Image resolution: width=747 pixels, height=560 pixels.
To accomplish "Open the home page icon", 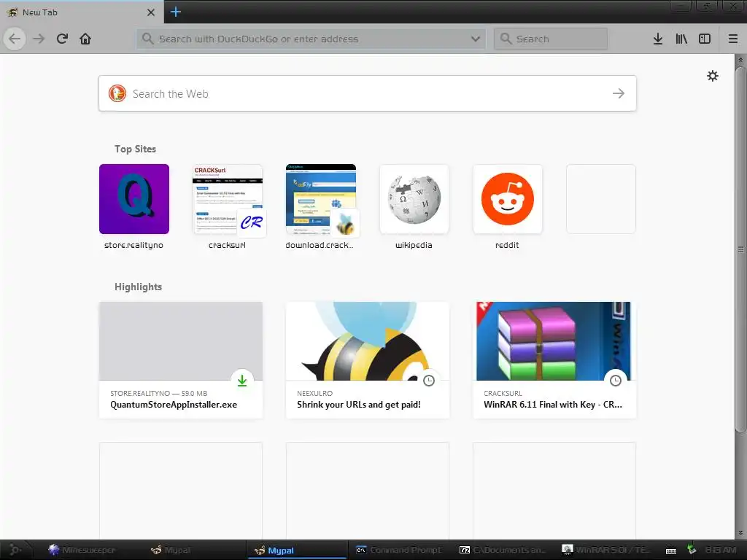I will (x=85, y=39).
